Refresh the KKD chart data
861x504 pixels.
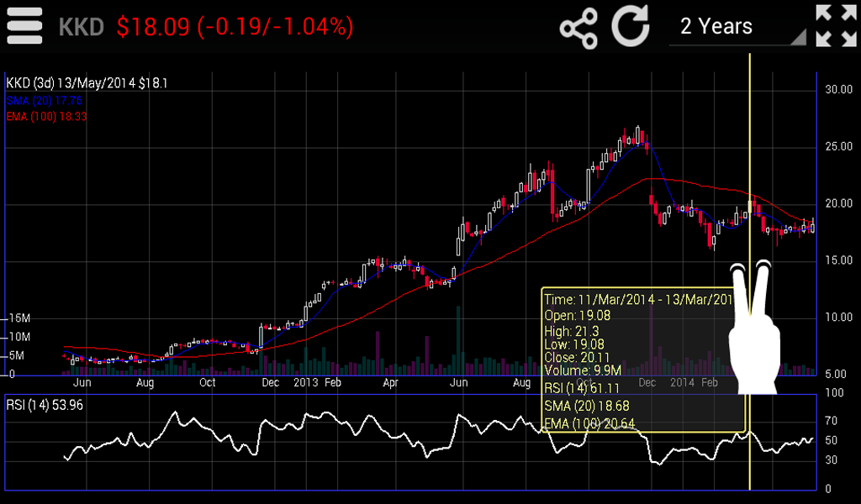coord(631,27)
